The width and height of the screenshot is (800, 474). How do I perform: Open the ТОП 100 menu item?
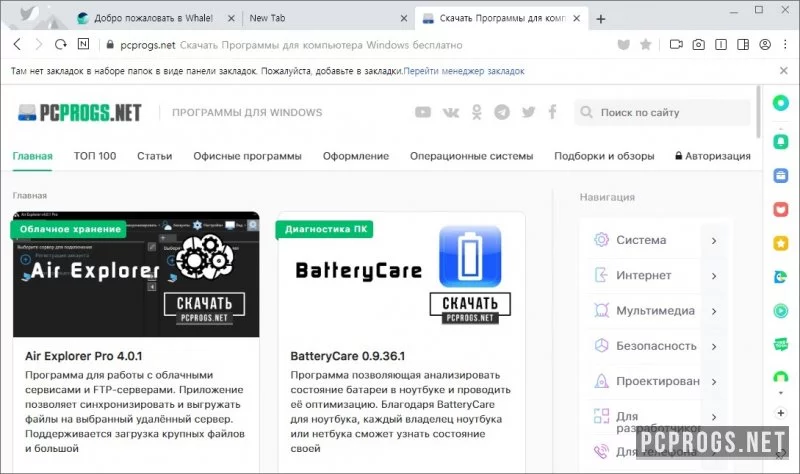95,156
